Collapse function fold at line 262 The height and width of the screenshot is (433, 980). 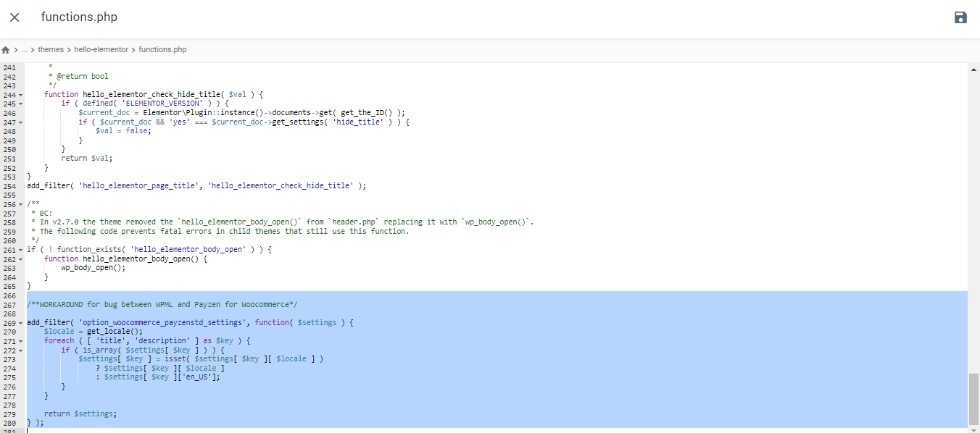pyautogui.click(x=21, y=258)
